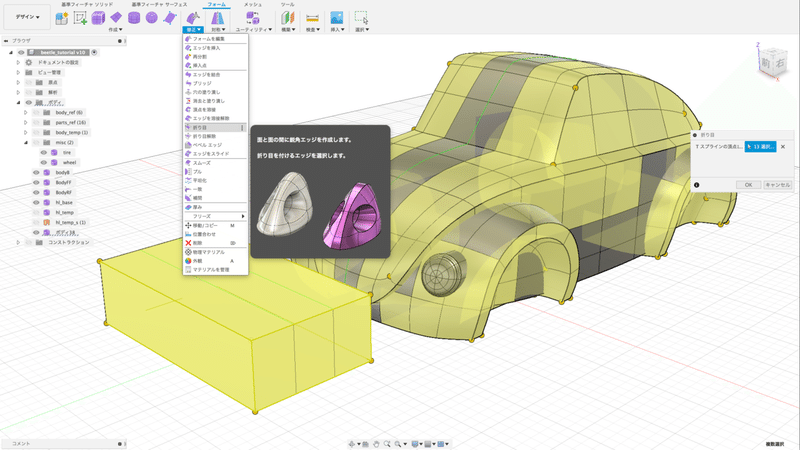Click the Sphere form creation icon
The height and width of the screenshot is (450, 800).
(x=151, y=18)
